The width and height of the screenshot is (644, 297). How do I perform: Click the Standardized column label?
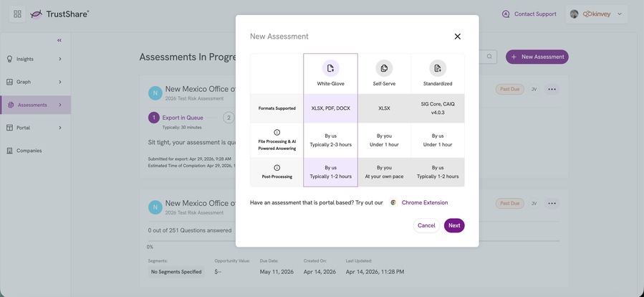438,83
